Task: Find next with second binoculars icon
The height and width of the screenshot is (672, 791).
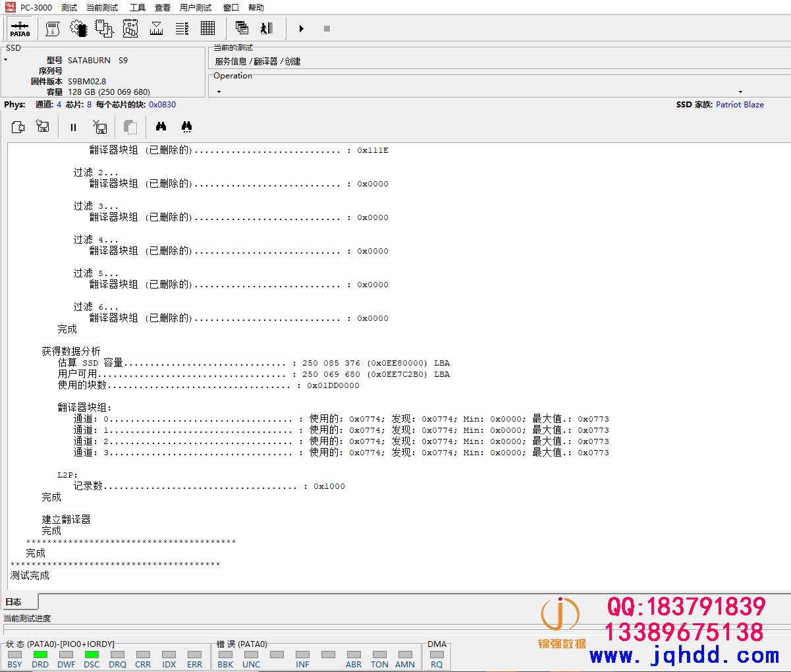Action: tap(186, 126)
